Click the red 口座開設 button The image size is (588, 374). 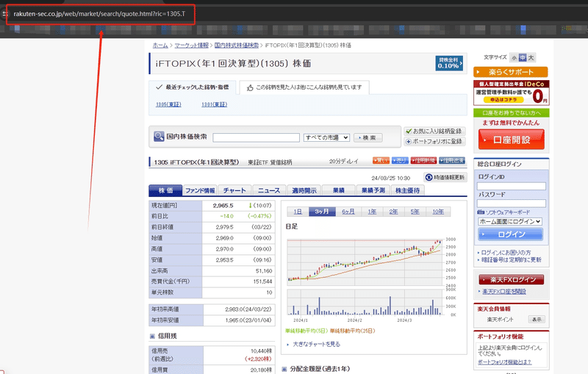point(511,140)
